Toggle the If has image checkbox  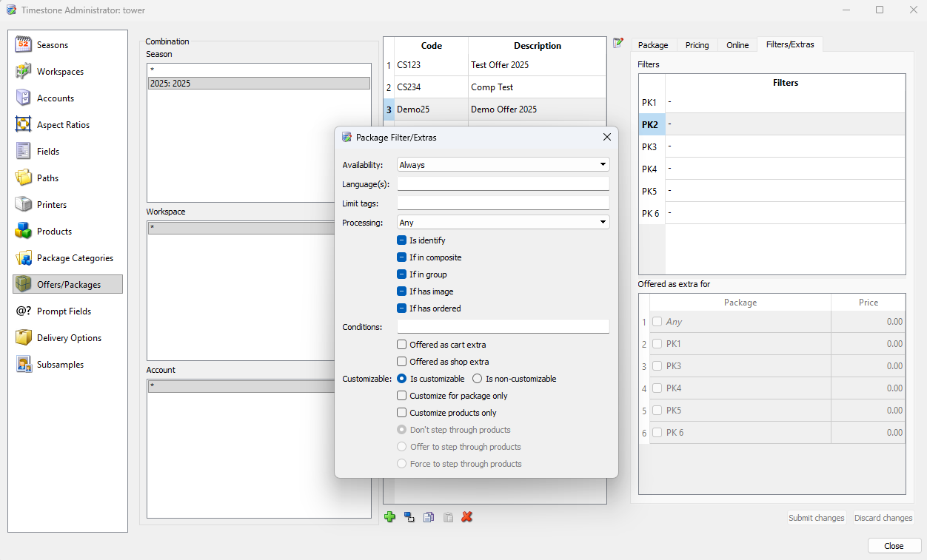402,291
